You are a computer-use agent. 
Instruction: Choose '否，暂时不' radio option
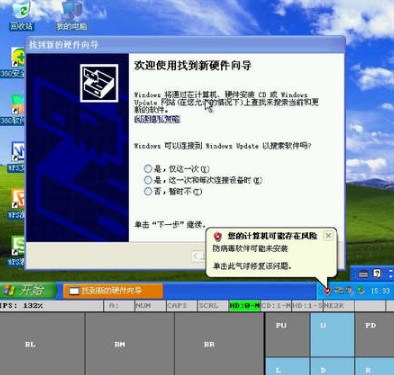[x=148, y=191]
